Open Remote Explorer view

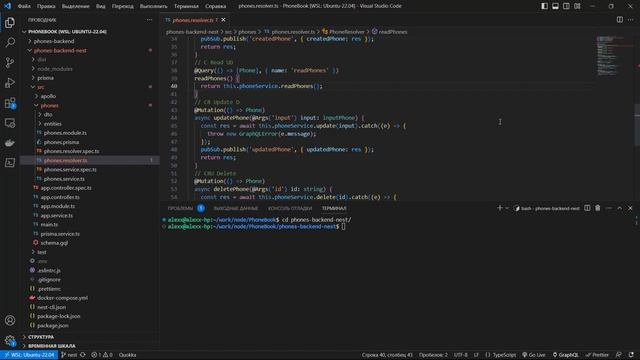10,123
